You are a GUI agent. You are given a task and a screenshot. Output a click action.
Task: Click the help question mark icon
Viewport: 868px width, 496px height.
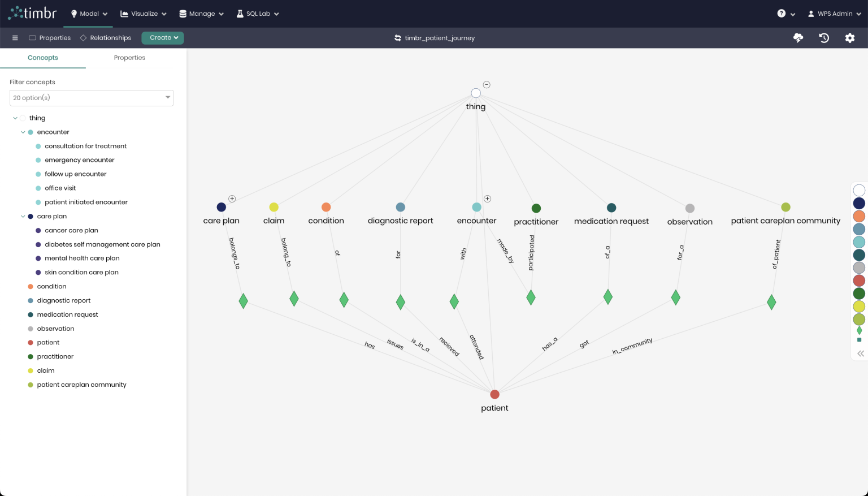(x=782, y=14)
